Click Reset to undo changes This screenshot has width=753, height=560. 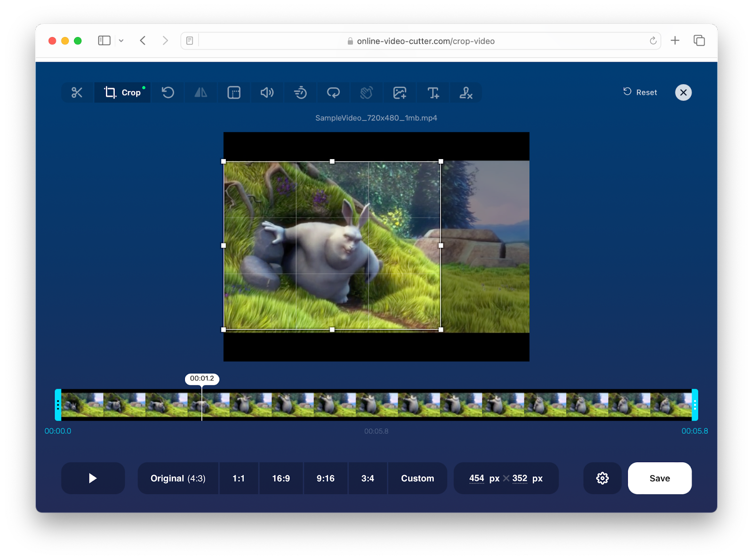point(640,92)
